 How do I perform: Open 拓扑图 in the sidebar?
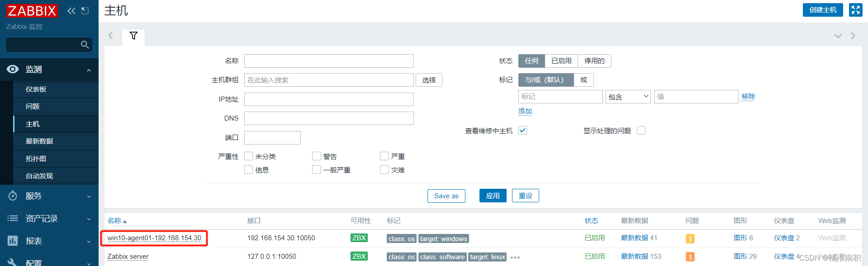coord(56,159)
